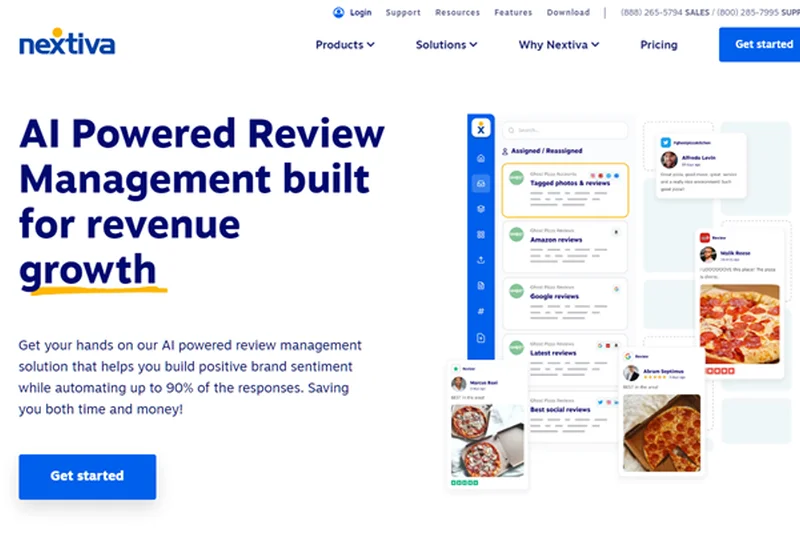Screen dimensions: 800x533
Task: Click the hashtag icon in the mockup sidebar
Action: pos(481,311)
